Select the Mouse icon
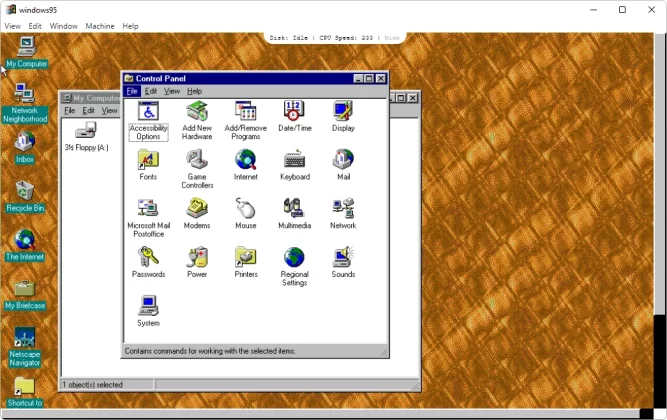The image size is (667, 420). pos(245,209)
